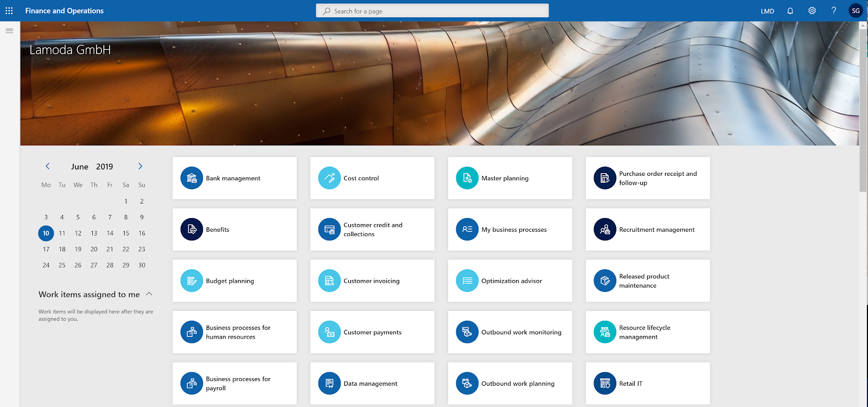Viewport: 868px width, 407px height.
Task: Click the Retail IT label
Action: pos(631,383)
